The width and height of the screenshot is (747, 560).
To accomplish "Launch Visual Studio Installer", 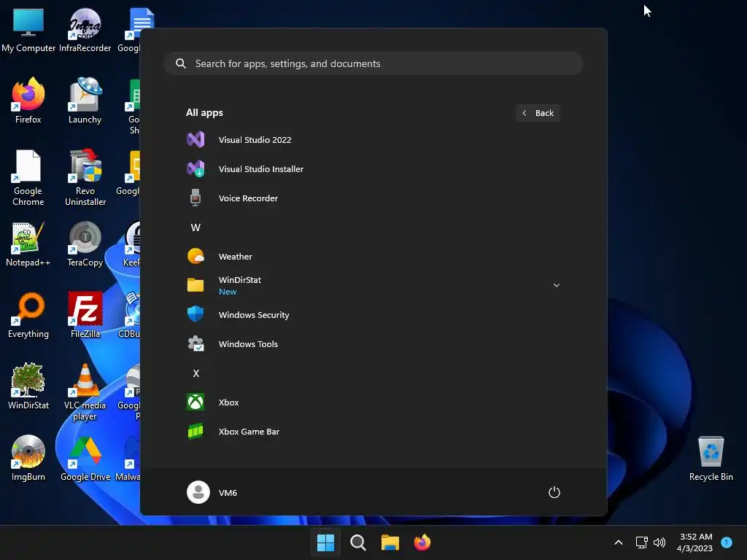I will pyautogui.click(x=373, y=169).
